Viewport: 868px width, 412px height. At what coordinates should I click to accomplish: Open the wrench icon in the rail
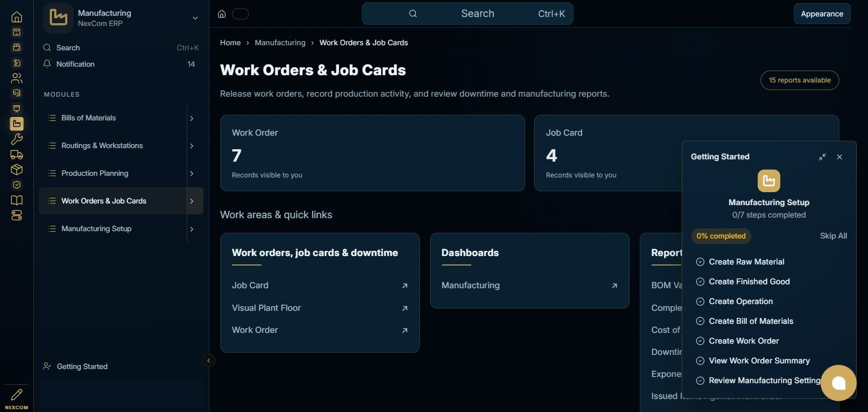[x=16, y=139]
